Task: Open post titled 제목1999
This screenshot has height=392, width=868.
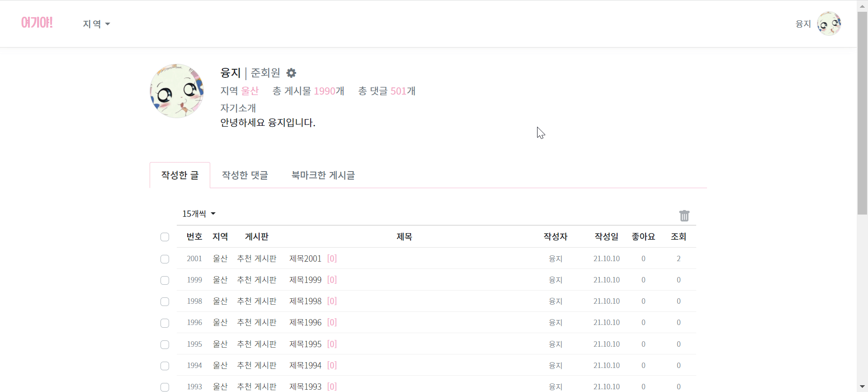Action: (x=305, y=280)
